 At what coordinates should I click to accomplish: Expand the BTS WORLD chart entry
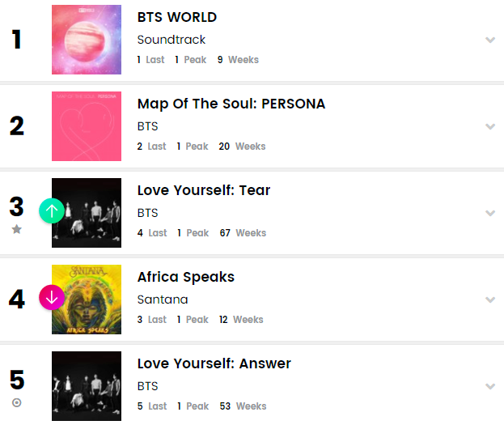pos(489,40)
